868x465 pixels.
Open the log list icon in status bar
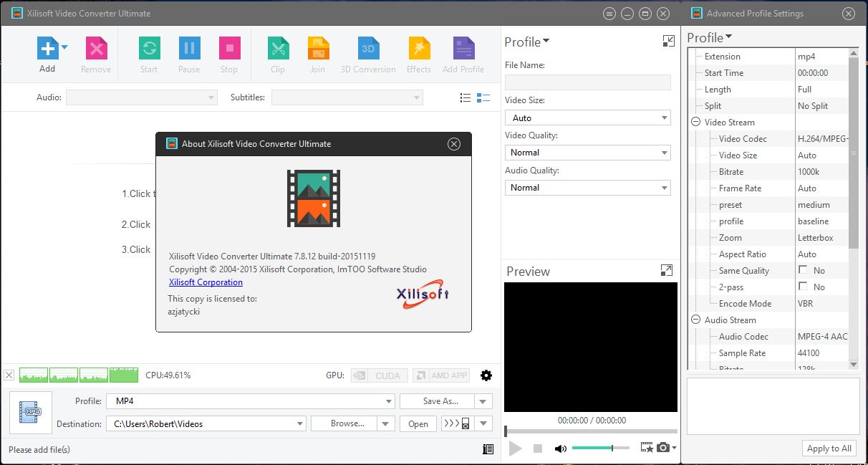pyautogui.click(x=488, y=449)
